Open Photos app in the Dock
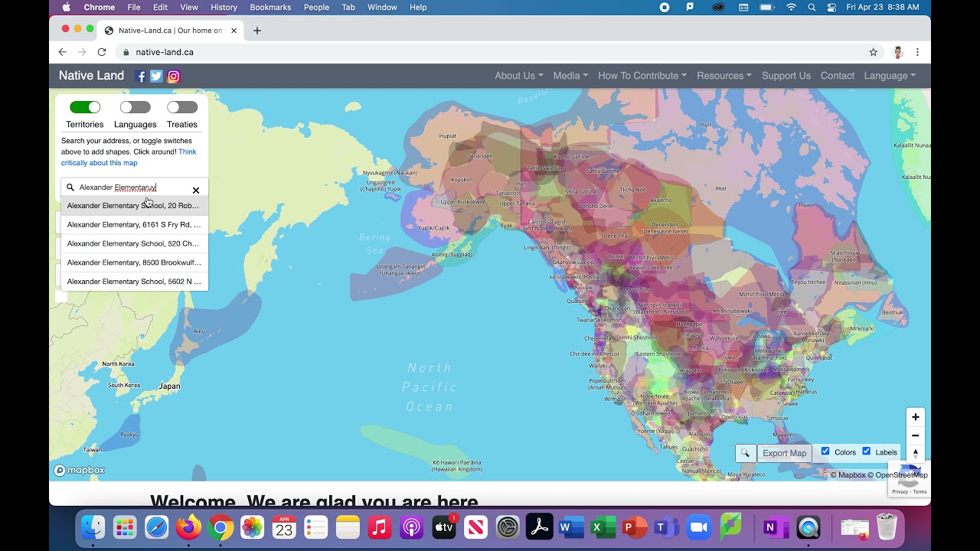Viewport: 980px width, 551px height. 252,527
